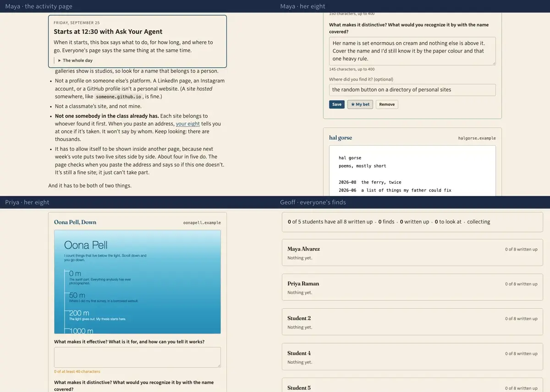Click the "Maya · the activity page" pane title
This screenshot has width=550, height=392.
(39, 6)
